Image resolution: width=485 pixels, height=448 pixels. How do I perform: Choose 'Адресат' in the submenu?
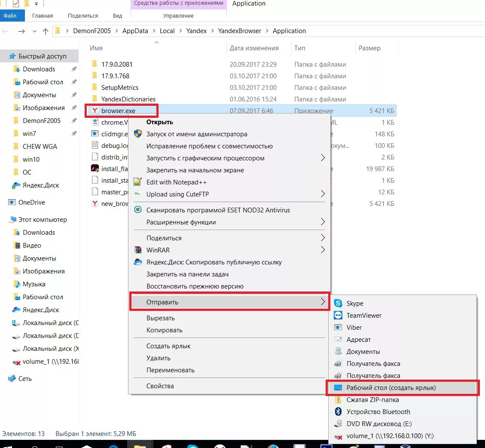[x=359, y=339]
